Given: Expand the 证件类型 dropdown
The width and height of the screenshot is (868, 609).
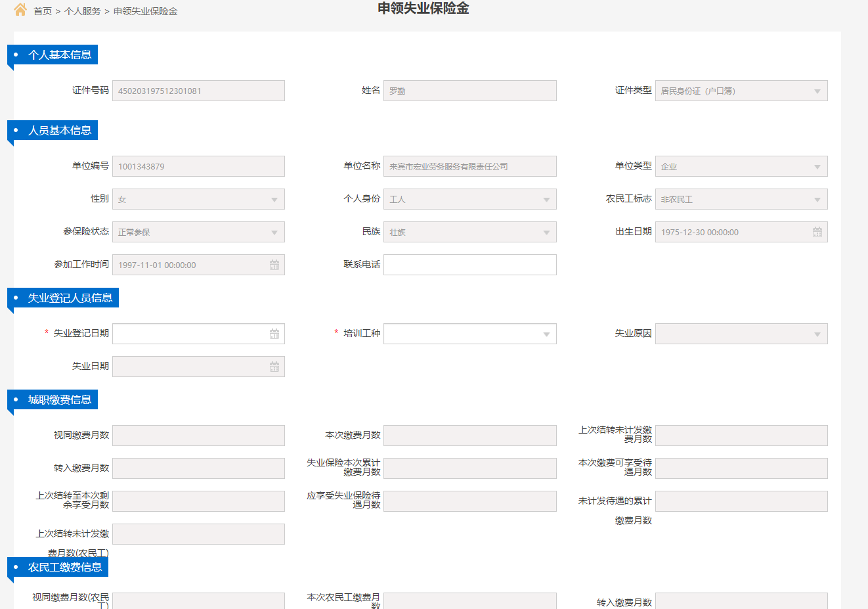Looking at the screenshot, I should [817, 91].
